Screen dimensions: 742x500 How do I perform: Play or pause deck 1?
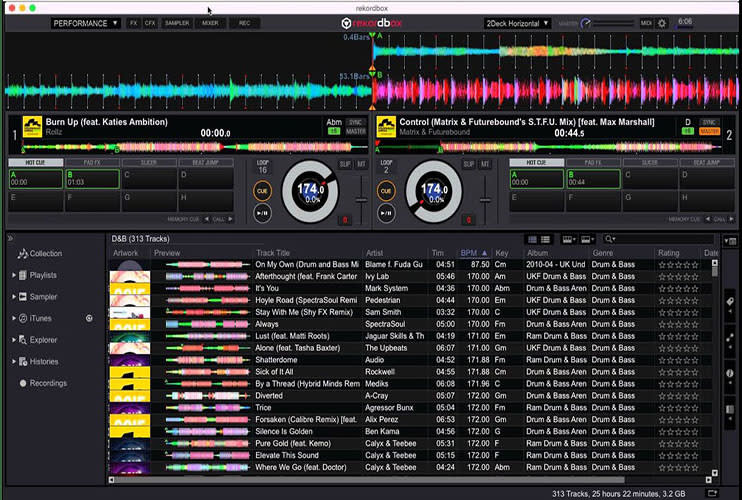pos(262,213)
